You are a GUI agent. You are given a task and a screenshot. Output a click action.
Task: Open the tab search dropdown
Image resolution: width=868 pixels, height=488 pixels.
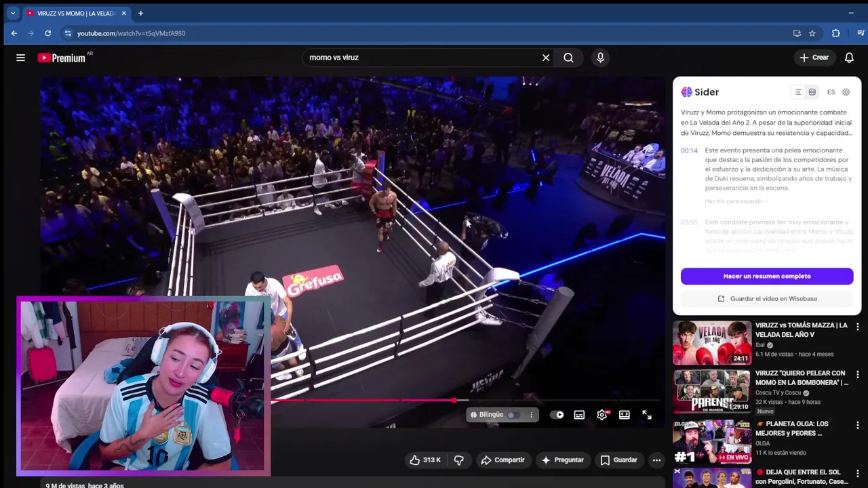click(12, 13)
